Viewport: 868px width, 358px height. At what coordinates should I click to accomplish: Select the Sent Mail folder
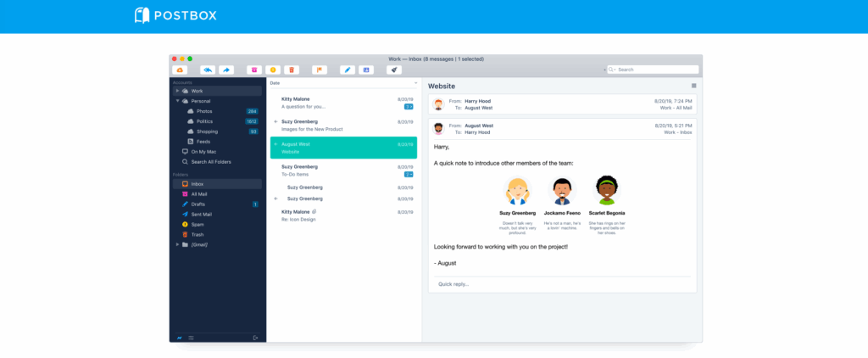coord(203,215)
